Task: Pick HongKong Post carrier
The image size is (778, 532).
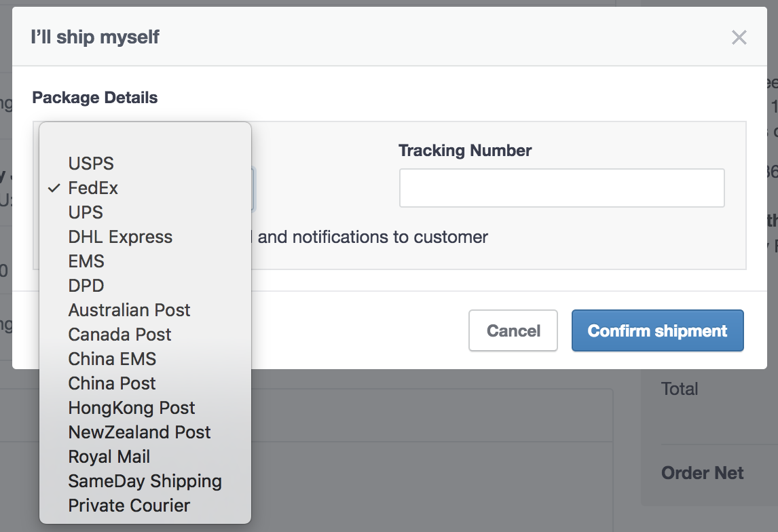Action: [x=132, y=408]
